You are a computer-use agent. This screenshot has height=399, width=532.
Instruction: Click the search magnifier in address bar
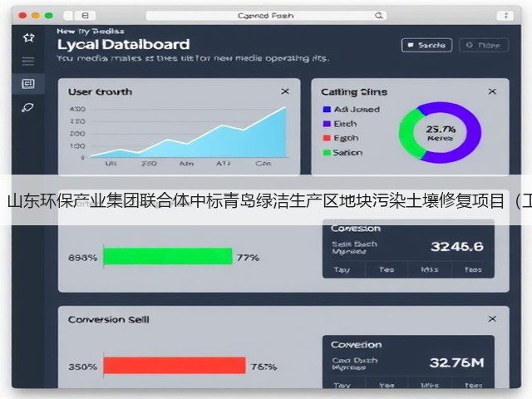[379, 16]
